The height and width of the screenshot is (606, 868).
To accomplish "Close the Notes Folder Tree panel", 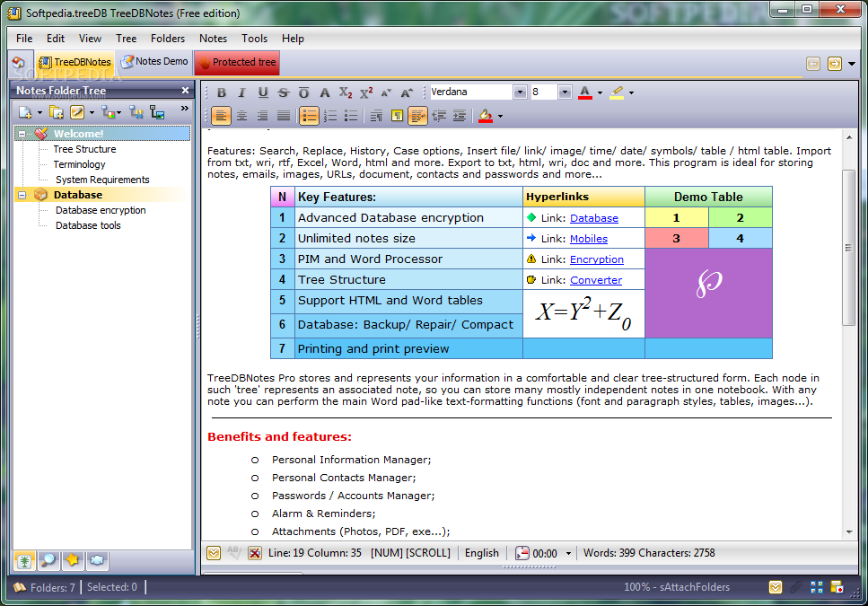I will click(x=185, y=90).
